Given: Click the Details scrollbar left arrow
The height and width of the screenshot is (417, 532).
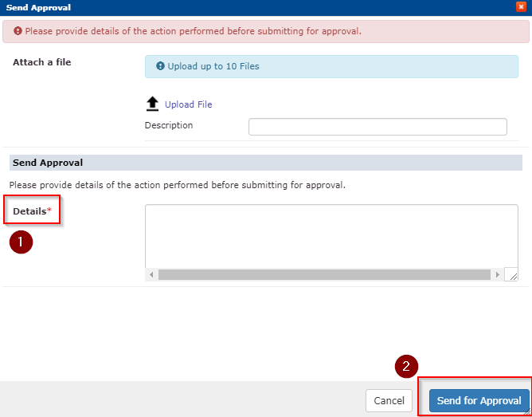Looking at the screenshot, I should coord(151,274).
